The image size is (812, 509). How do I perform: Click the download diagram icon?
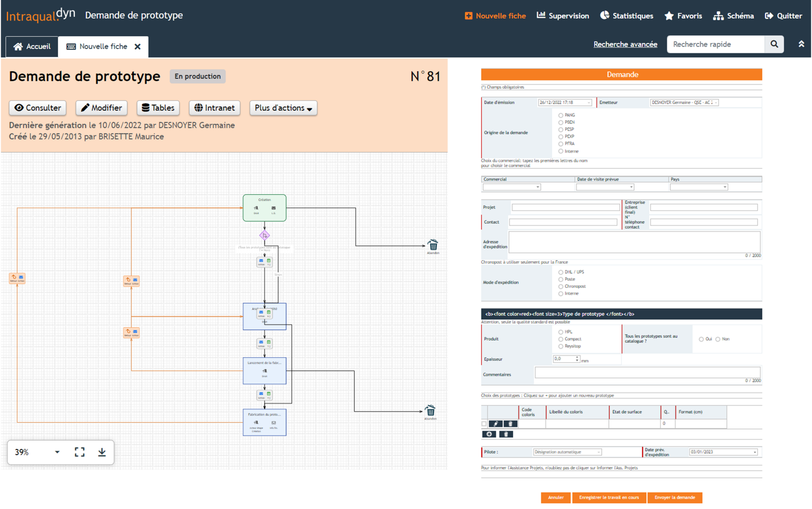coord(102,452)
